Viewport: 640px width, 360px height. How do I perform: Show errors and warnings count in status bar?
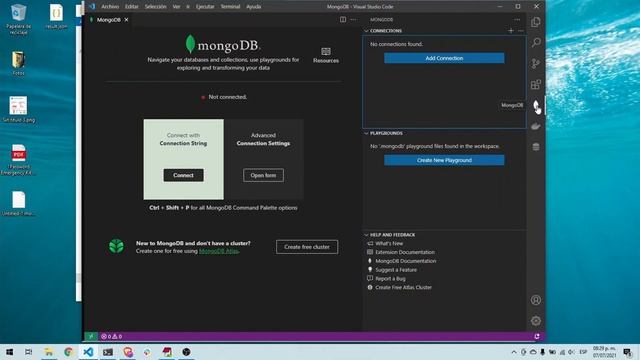(x=111, y=336)
